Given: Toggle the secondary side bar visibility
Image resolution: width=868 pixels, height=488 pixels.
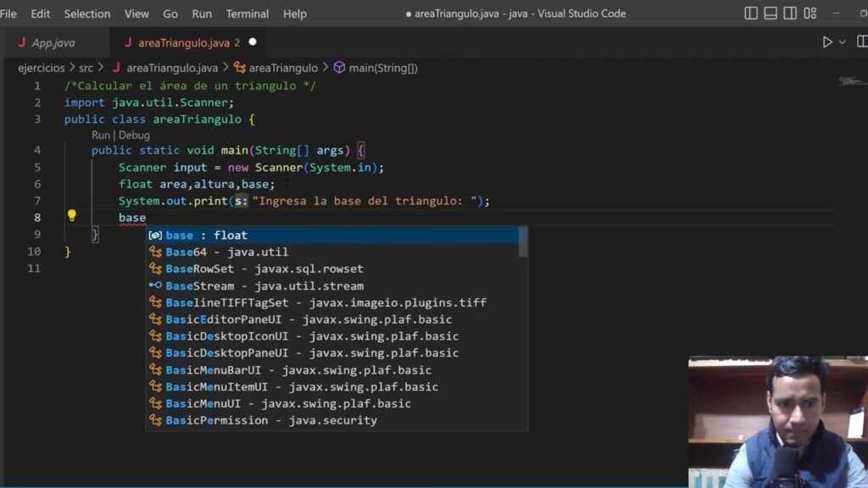Looking at the screenshot, I should 792,14.
